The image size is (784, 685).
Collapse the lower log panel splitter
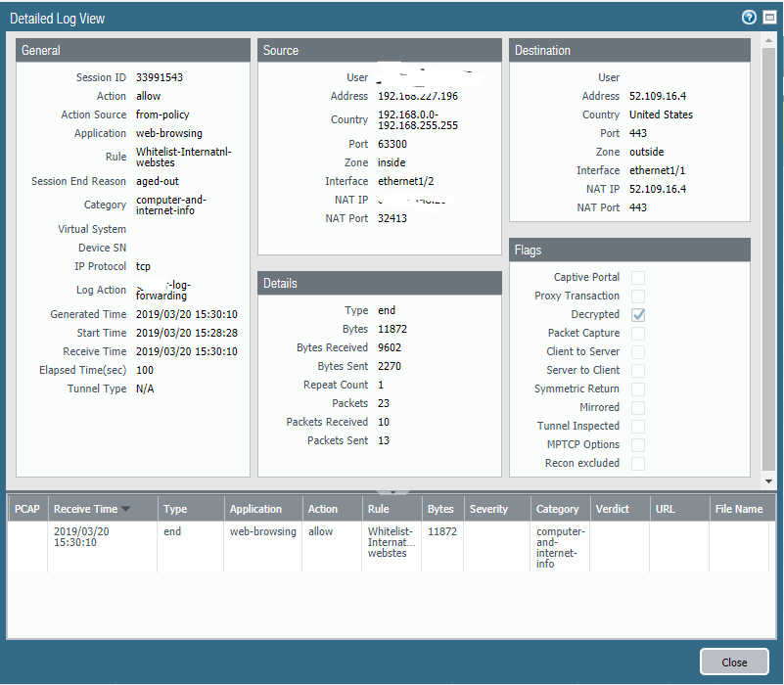click(392, 491)
